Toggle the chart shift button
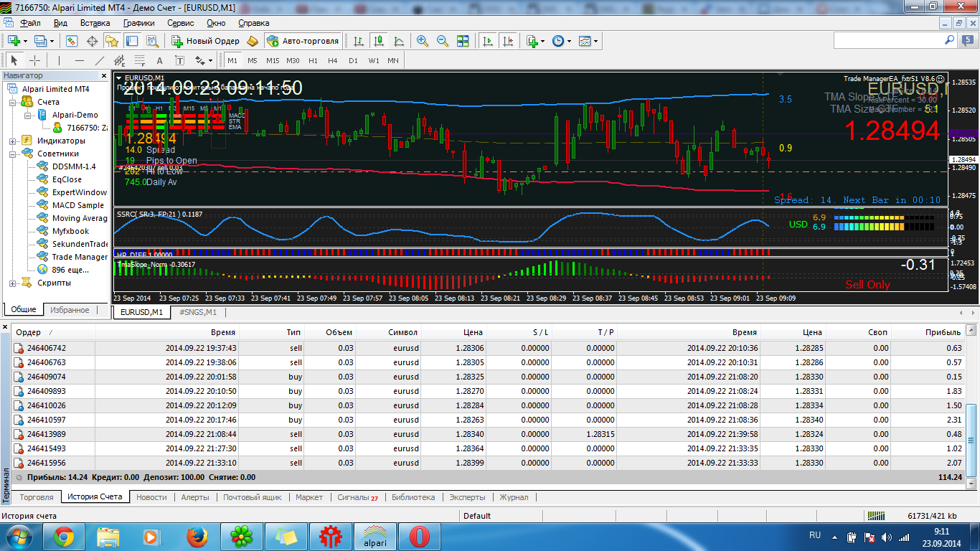The height and width of the screenshot is (551, 980). [509, 41]
